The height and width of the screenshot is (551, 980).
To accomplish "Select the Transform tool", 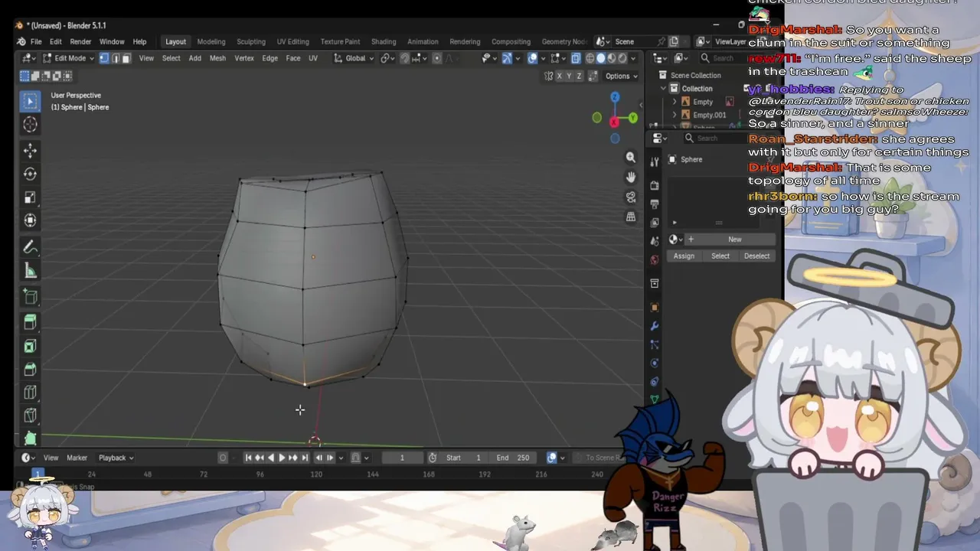I will pos(30,221).
